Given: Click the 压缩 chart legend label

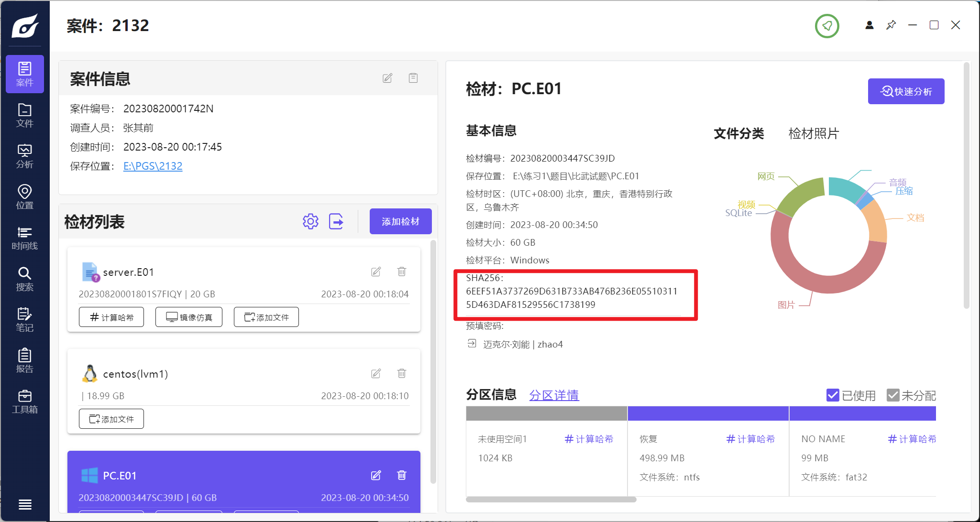Looking at the screenshot, I should [904, 191].
